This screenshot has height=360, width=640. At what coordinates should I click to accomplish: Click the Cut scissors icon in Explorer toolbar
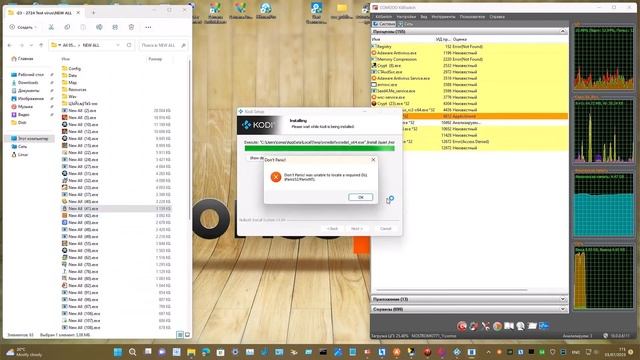click(51, 27)
